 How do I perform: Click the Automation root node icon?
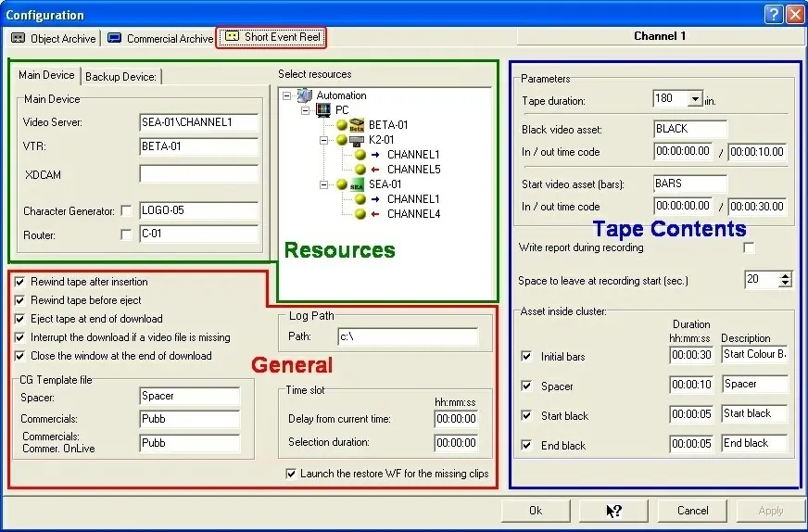coord(305,95)
